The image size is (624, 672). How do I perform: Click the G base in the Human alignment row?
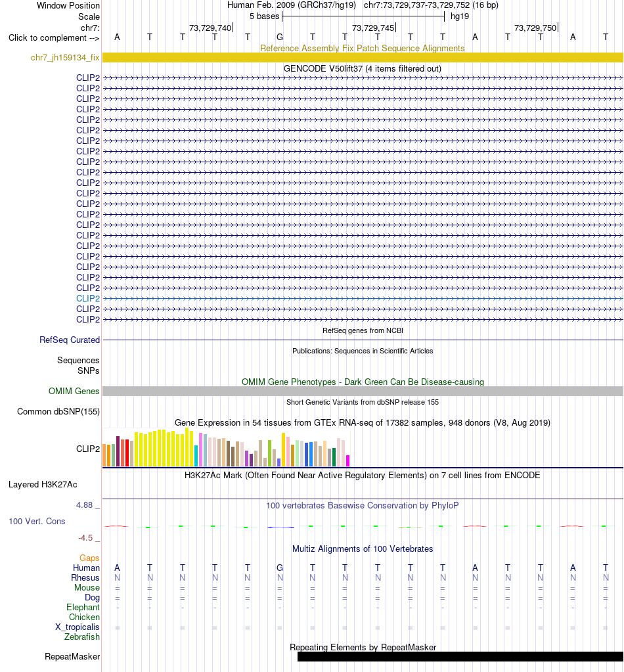pyautogui.click(x=280, y=568)
